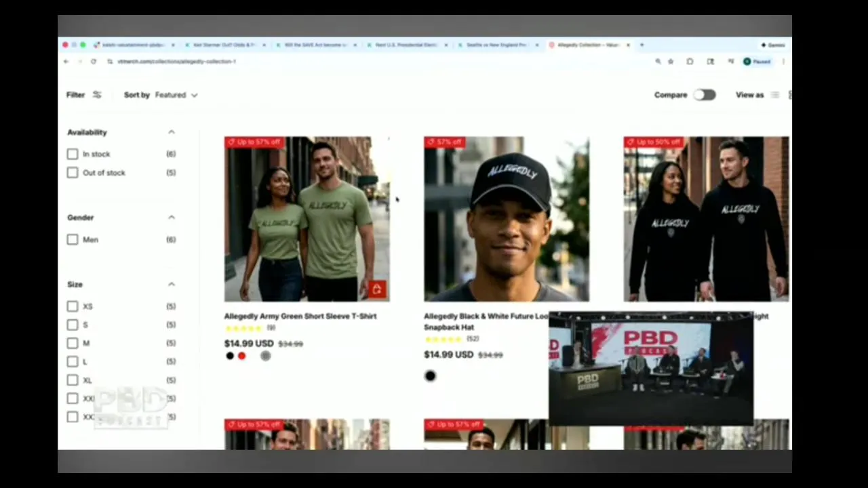868x488 pixels.
Task: Click the $14.99 USD price under the T-shirt
Action: [249, 344]
